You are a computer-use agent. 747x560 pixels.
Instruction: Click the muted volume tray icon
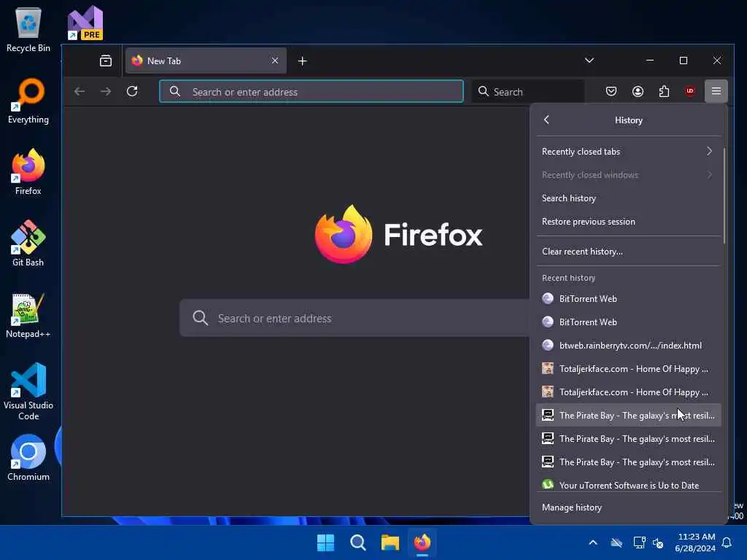659,542
